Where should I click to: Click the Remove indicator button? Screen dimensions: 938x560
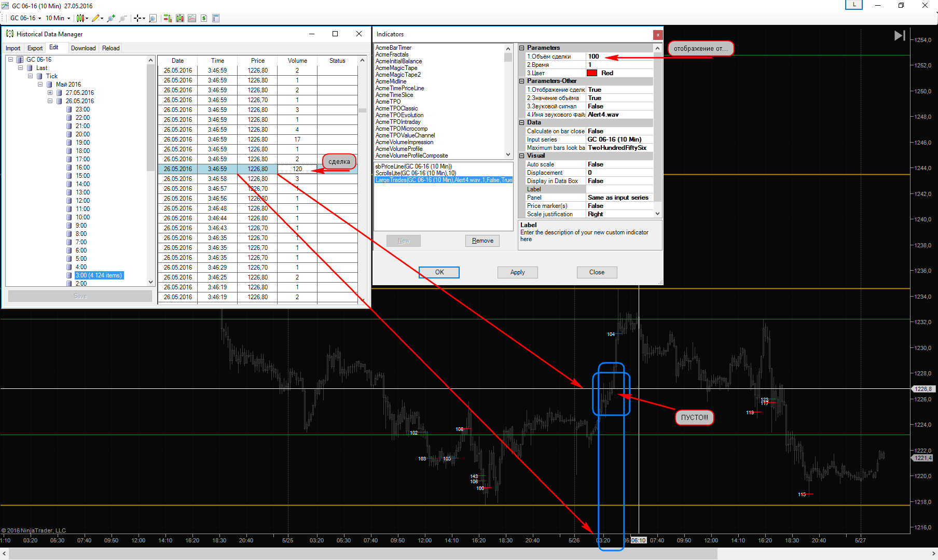[x=482, y=241]
